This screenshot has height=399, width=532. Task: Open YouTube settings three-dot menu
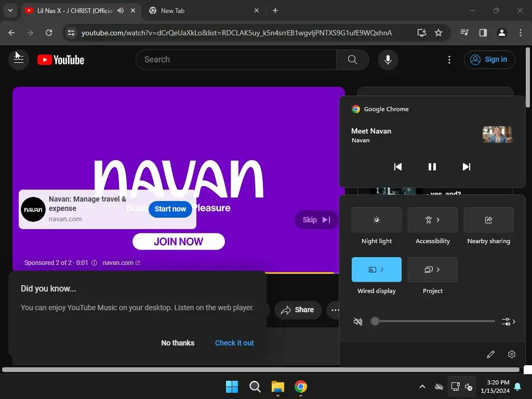click(x=449, y=60)
